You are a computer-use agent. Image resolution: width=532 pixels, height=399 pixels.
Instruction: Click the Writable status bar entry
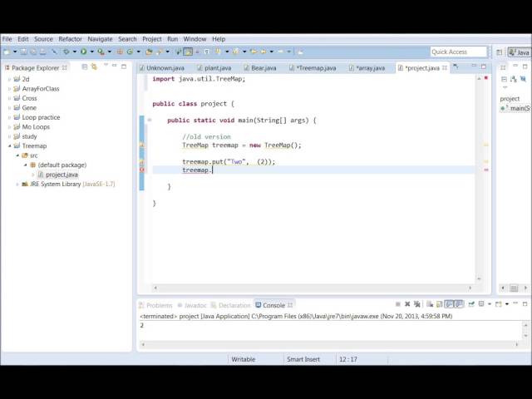click(x=244, y=359)
